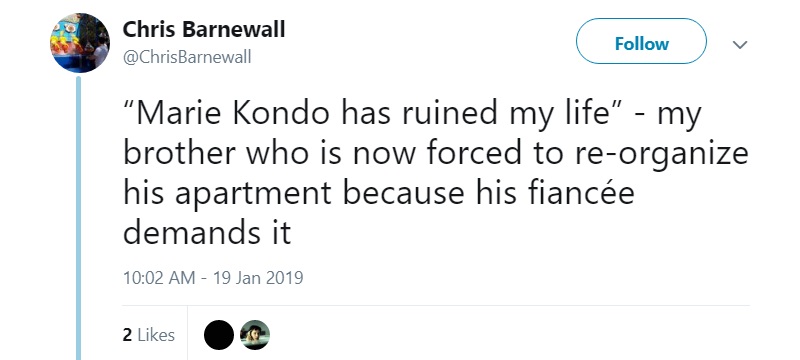Click the number 2 in likes count
The height and width of the screenshot is (360, 800).
pyautogui.click(x=127, y=335)
